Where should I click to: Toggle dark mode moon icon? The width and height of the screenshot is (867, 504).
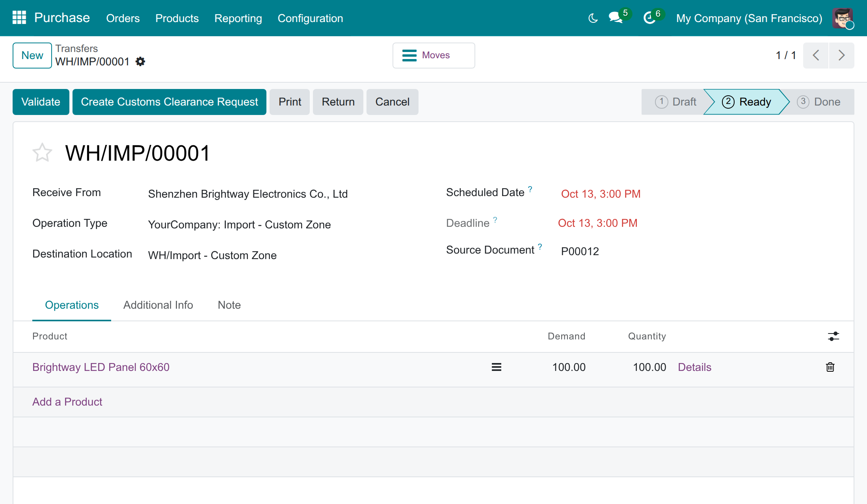[593, 18]
